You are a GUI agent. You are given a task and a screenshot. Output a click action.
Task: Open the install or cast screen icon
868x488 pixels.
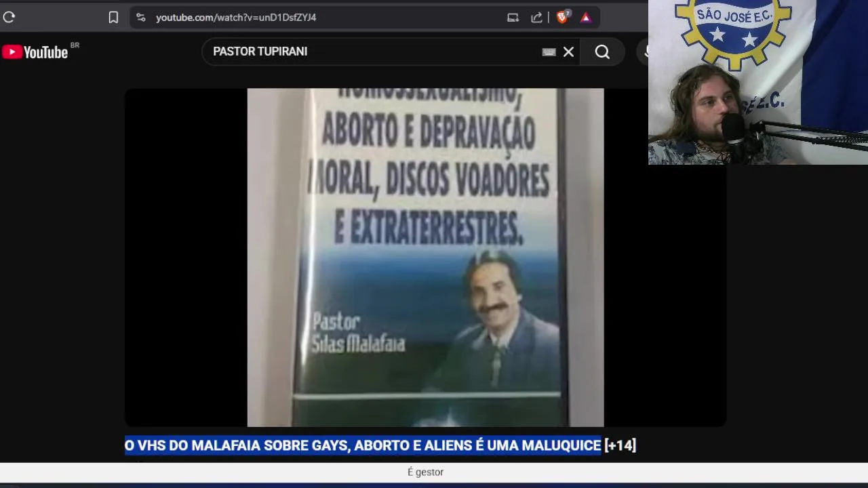tap(513, 18)
